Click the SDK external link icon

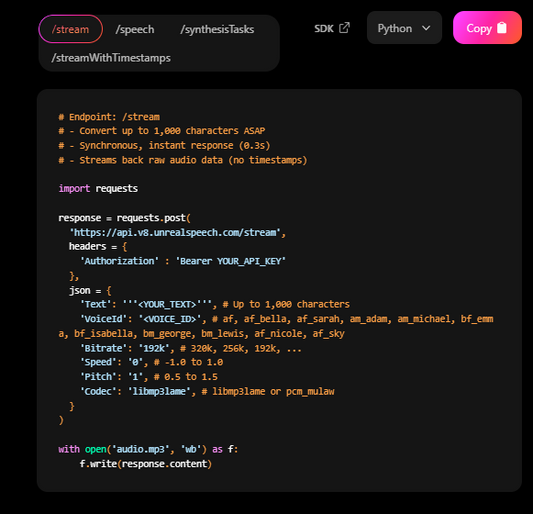tap(344, 28)
